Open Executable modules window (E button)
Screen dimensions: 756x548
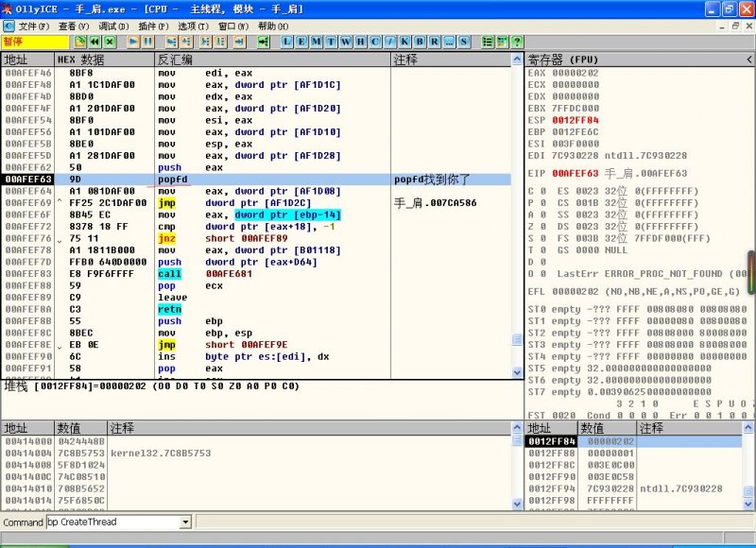tap(302, 43)
